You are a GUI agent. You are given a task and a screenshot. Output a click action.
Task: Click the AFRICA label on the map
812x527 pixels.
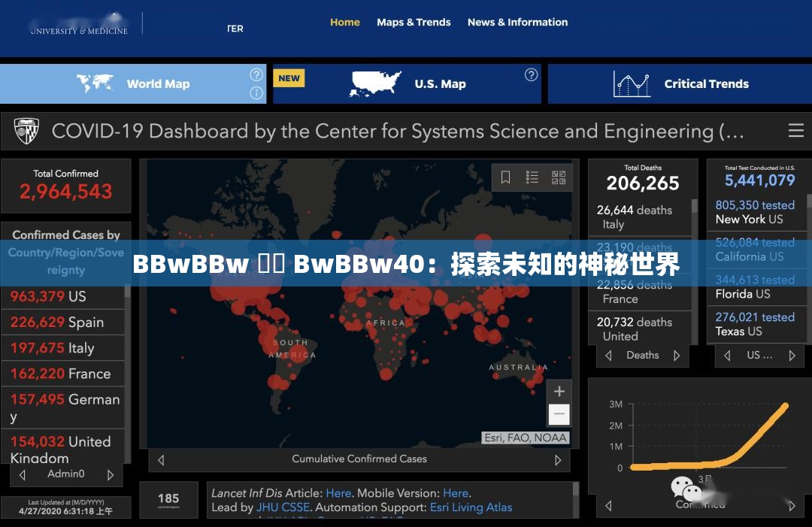tap(385, 323)
